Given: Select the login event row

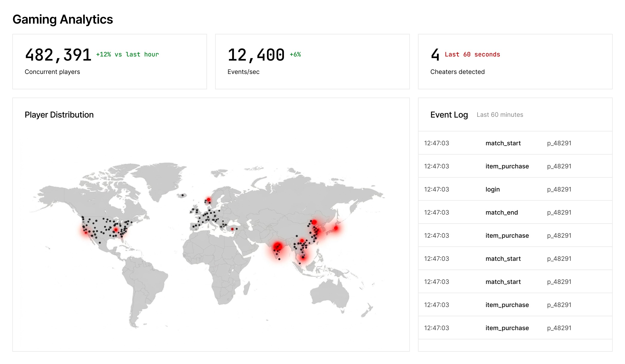Looking at the screenshot, I should (x=515, y=189).
